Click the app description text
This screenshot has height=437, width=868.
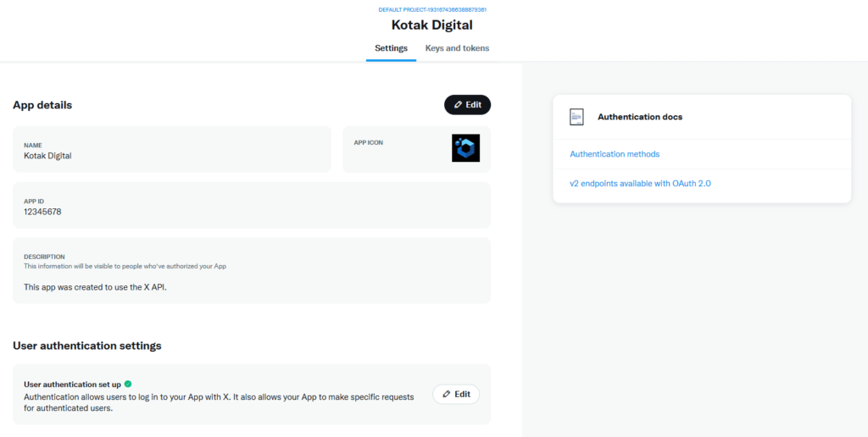[95, 287]
